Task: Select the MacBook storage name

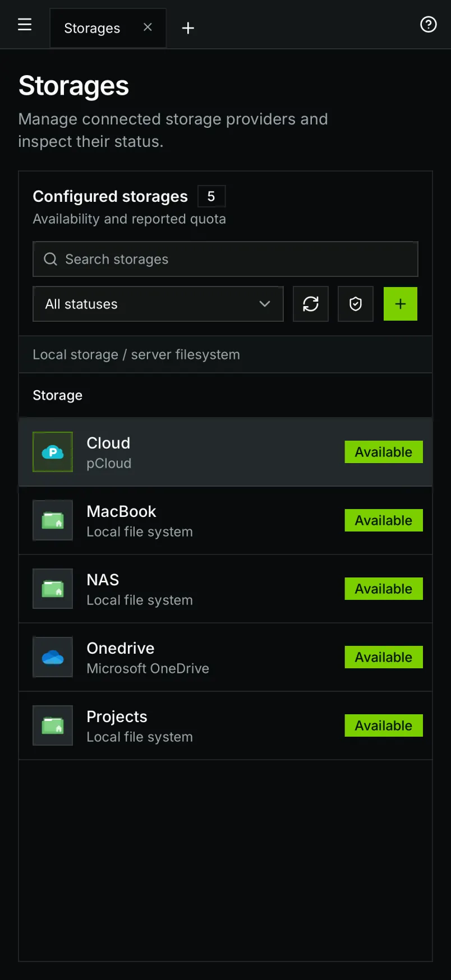Action: 121,511
